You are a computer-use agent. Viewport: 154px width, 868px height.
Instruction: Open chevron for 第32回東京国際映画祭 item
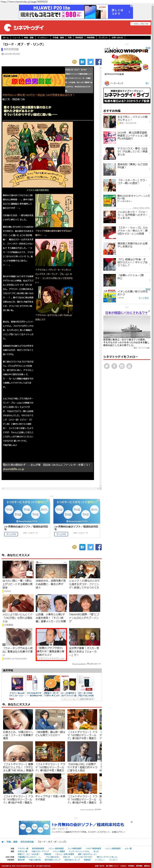[x=149, y=137]
